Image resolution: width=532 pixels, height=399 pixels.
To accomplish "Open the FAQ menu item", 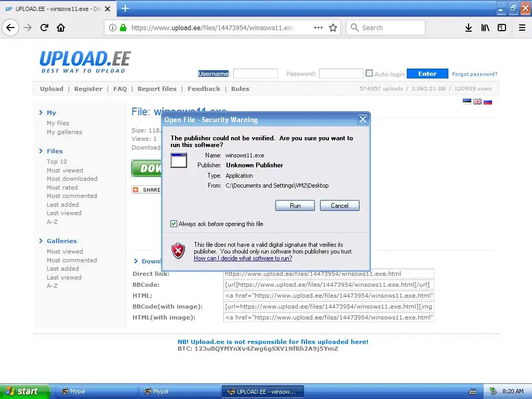I will pyautogui.click(x=120, y=88).
